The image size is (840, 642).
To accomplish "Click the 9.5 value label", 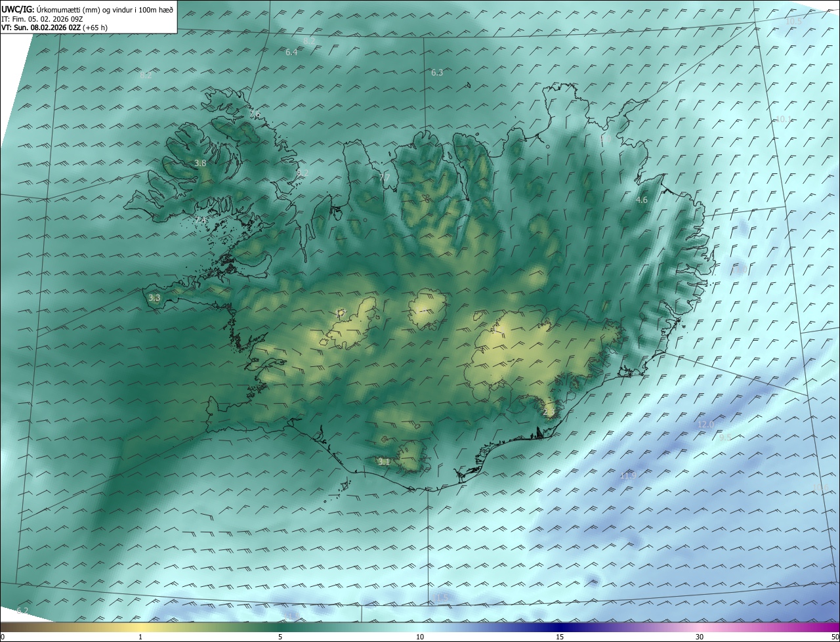I will (x=725, y=438).
